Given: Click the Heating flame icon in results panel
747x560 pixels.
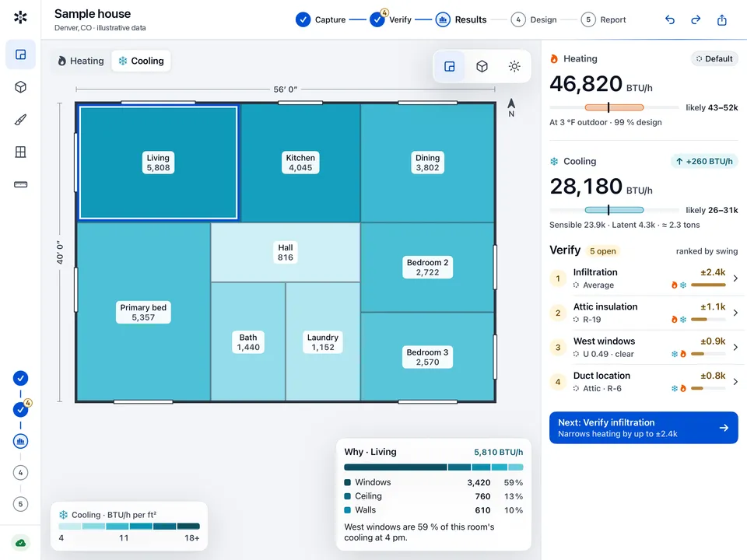Looking at the screenshot, I should point(553,58).
